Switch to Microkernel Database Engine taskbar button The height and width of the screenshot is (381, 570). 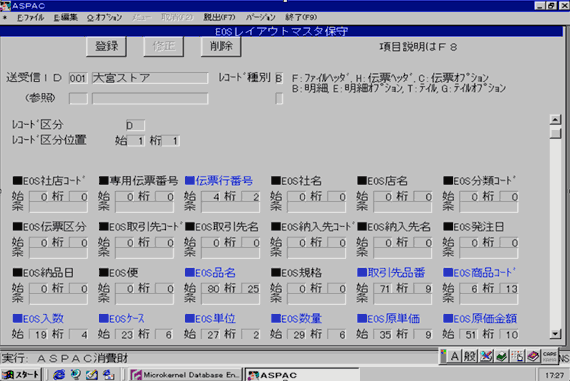tap(185, 375)
